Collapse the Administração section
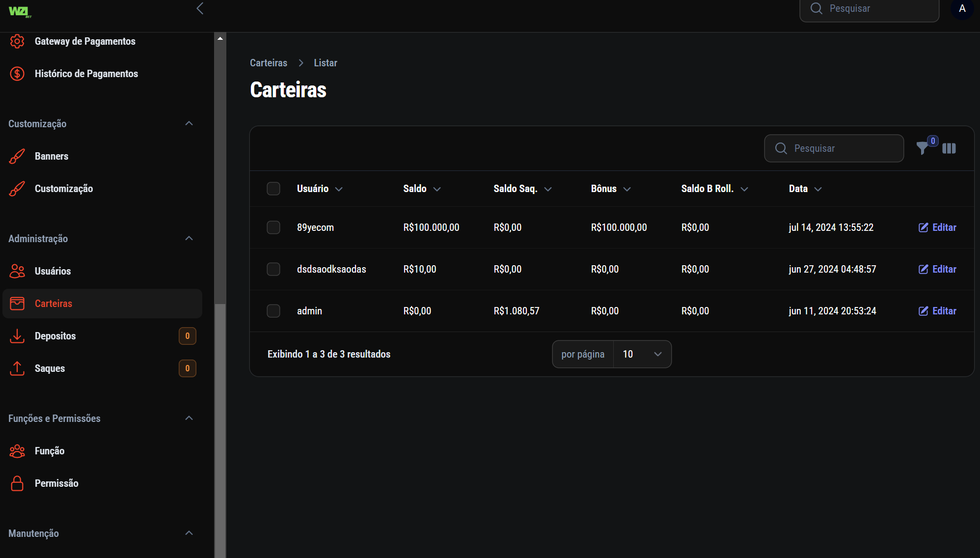The image size is (980, 558). [189, 239]
